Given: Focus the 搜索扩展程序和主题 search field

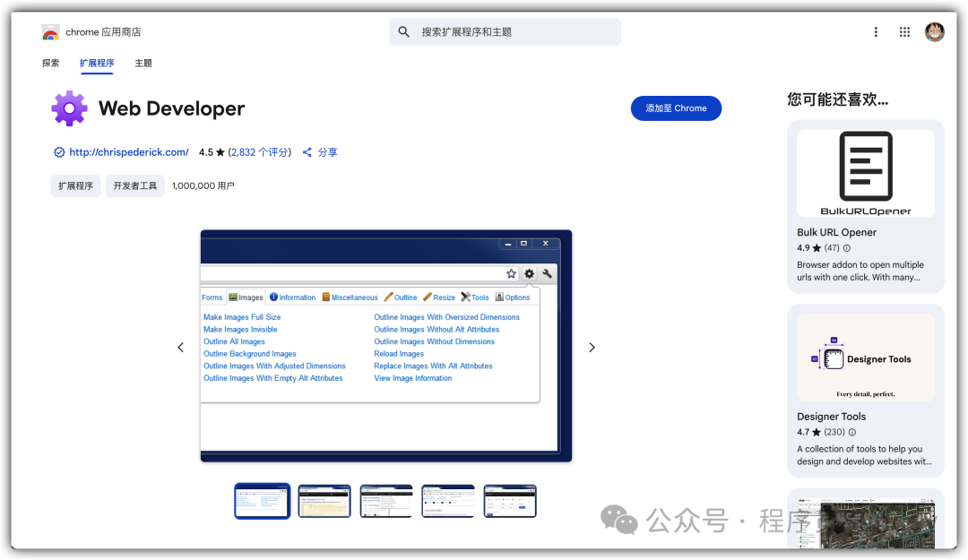Looking at the screenshot, I should 515,32.
